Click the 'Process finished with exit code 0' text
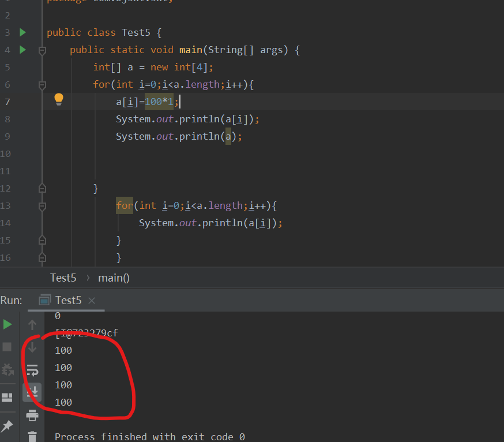 [150, 437]
